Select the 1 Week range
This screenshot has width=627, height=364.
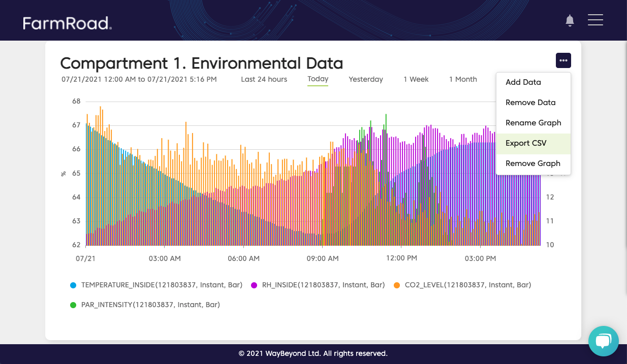click(416, 79)
